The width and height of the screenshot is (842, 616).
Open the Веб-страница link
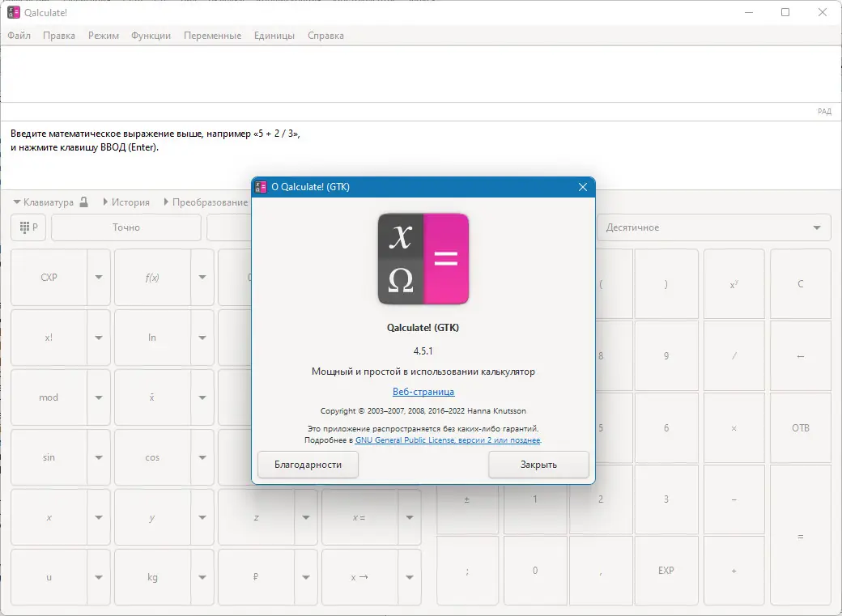point(423,392)
